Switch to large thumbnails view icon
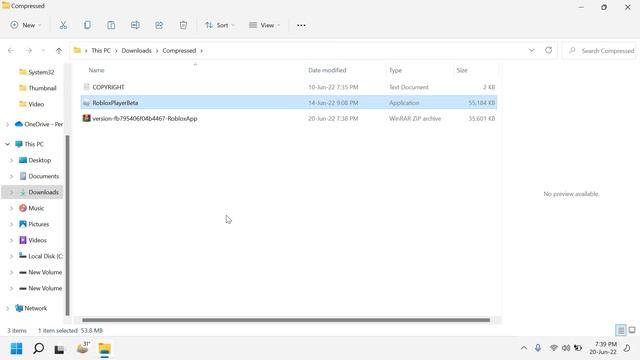 pyautogui.click(x=632, y=330)
